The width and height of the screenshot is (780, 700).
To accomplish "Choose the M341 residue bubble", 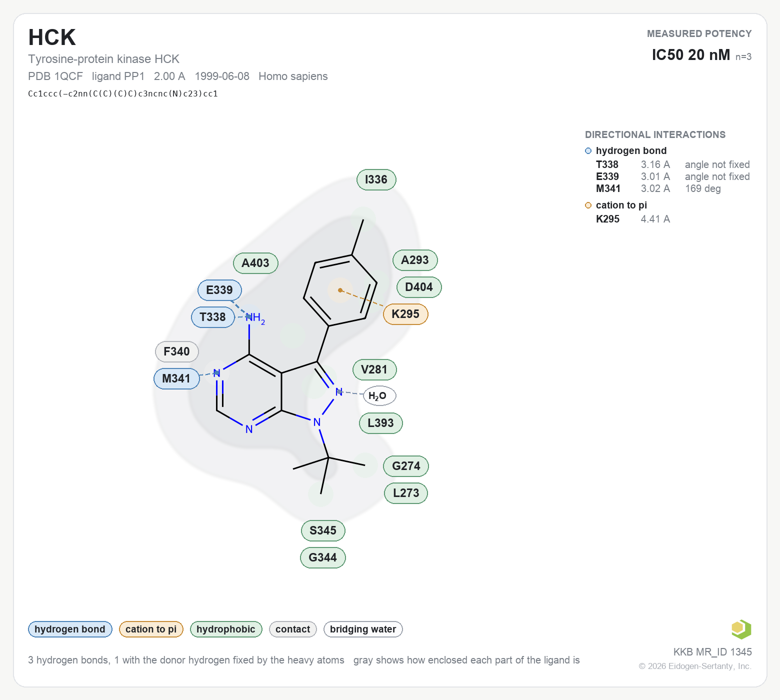I will coord(176,378).
